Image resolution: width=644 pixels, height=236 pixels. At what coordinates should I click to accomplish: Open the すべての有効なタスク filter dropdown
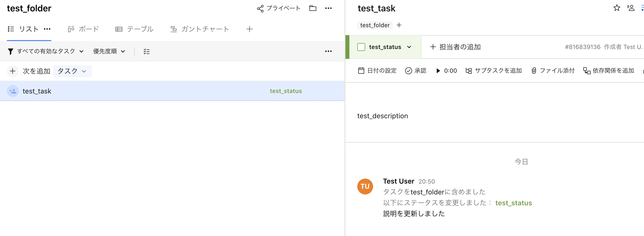pyautogui.click(x=45, y=51)
